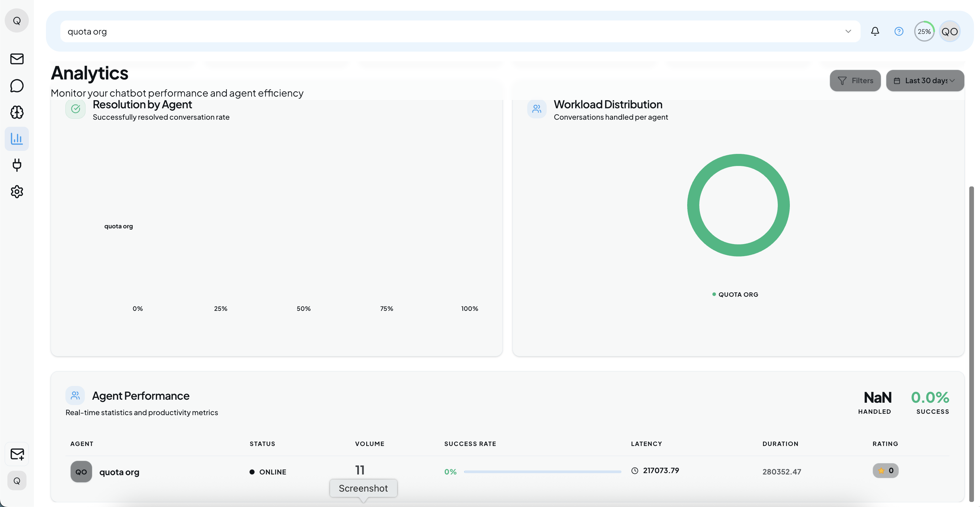
Task: Open the QO profile avatar menu
Action: [x=949, y=31]
